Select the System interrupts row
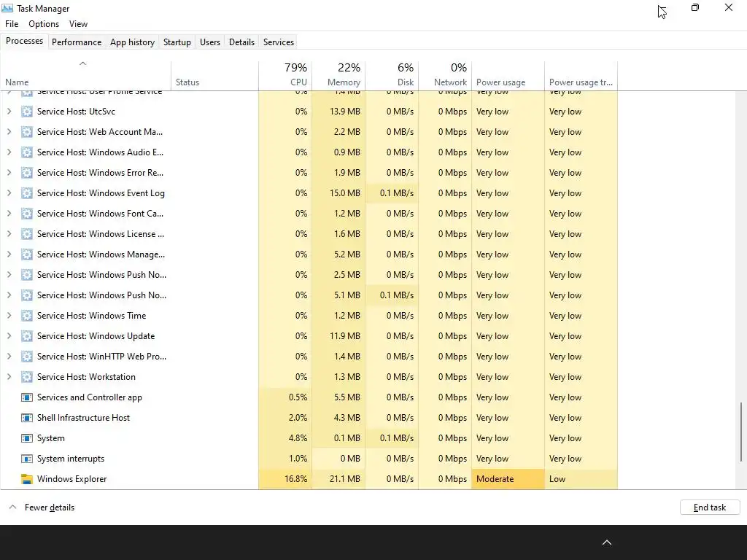 pos(309,459)
